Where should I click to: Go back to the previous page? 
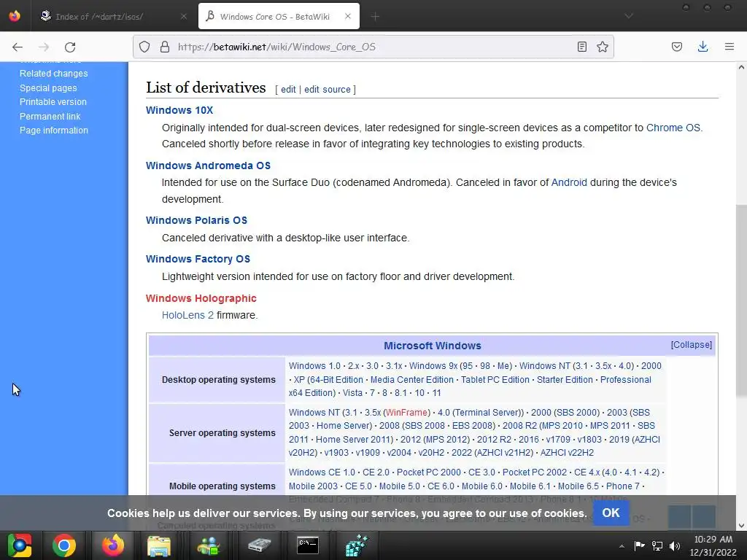[18, 47]
